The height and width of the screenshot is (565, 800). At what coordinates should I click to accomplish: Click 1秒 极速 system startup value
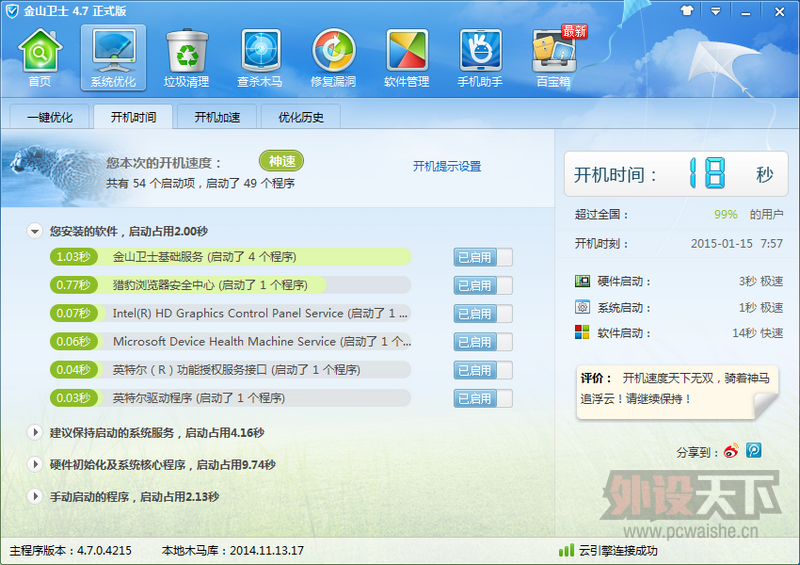(x=761, y=307)
